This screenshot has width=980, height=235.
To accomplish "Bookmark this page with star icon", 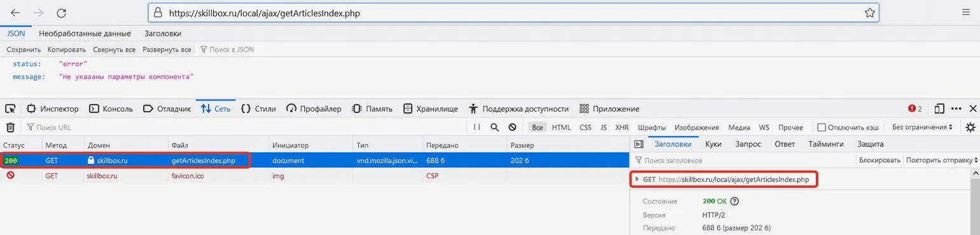I will [x=870, y=13].
